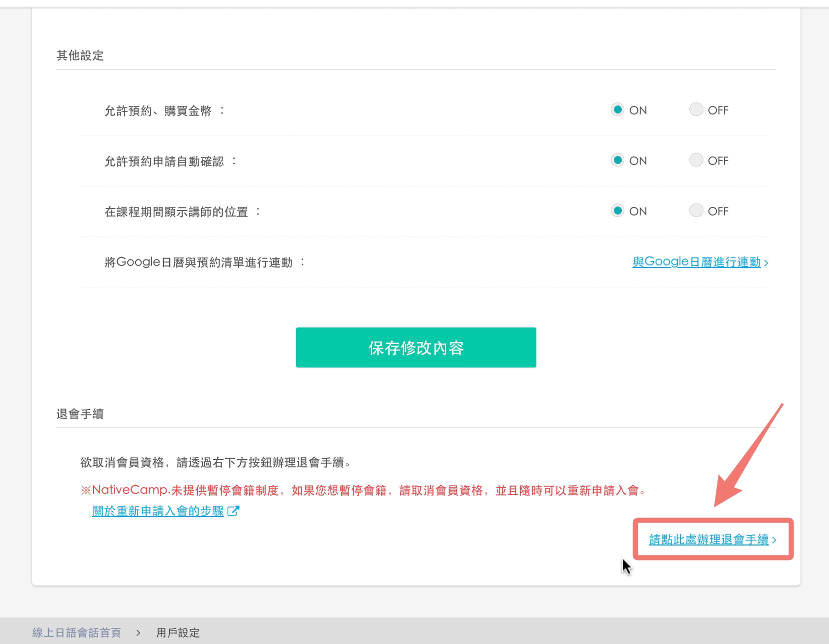The image size is (829, 644).
Task: Enable ON for 在課程期間顯示講師的位置
Action: click(x=617, y=210)
